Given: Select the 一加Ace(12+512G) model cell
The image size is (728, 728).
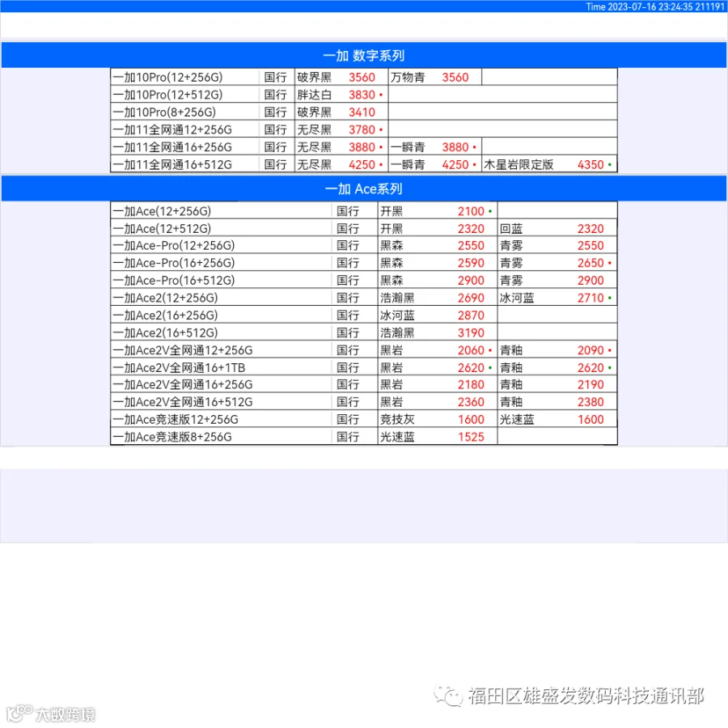Looking at the screenshot, I should (x=222, y=228).
